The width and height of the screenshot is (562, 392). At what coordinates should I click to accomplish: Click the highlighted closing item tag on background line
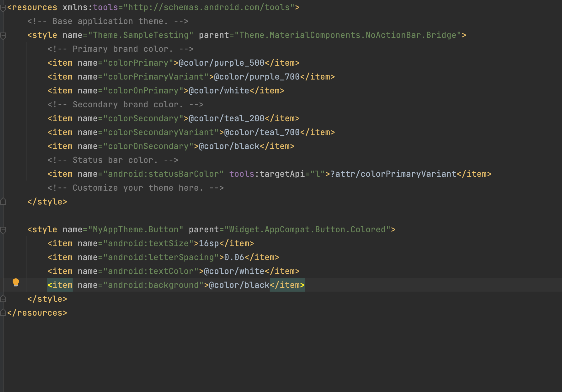(x=287, y=285)
